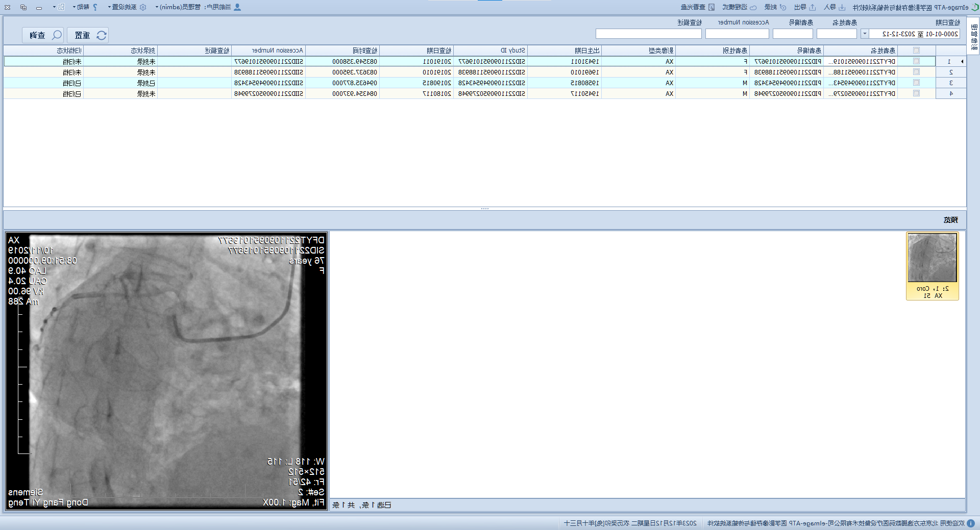Open 查看光盘 view disc icon
Image resolution: width=980 pixels, height=530 pixels.
(712, 7)
